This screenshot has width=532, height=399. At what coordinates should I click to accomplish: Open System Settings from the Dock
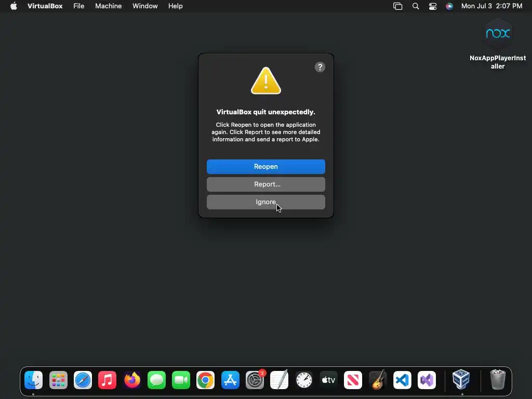pyautogui.click(x=255, y=380)
